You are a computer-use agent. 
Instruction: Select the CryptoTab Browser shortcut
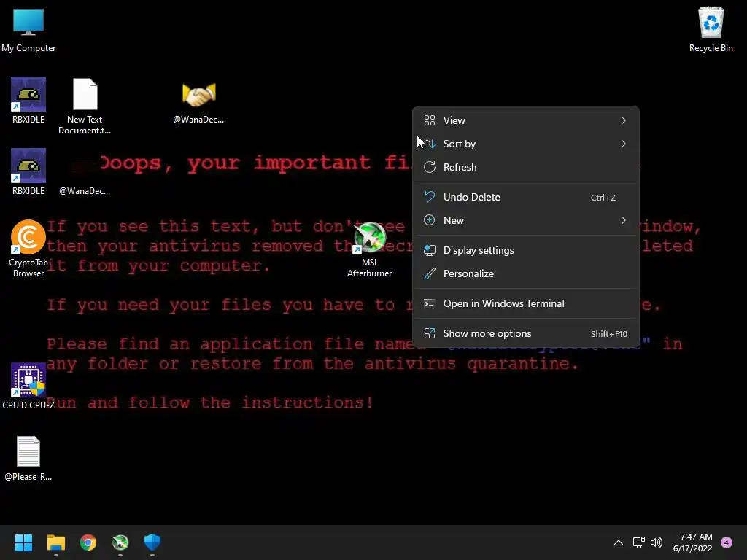coord(28,249)
